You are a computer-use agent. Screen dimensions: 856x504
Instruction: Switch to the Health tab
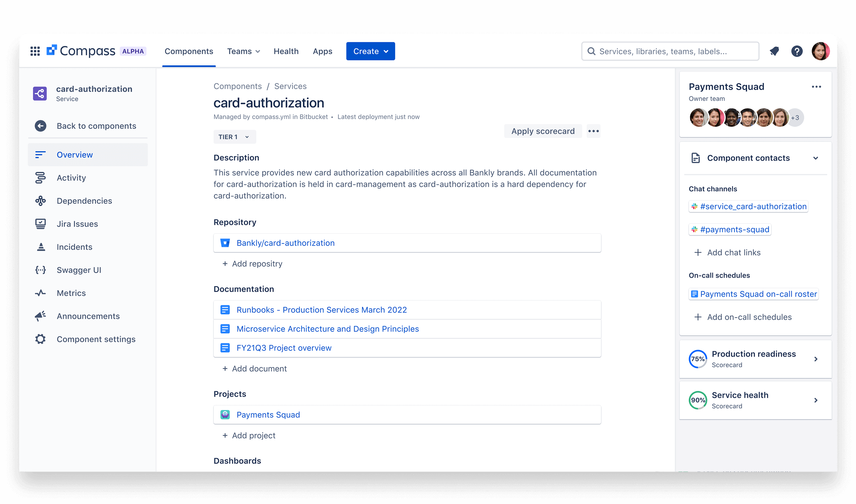tap(286, 51)
